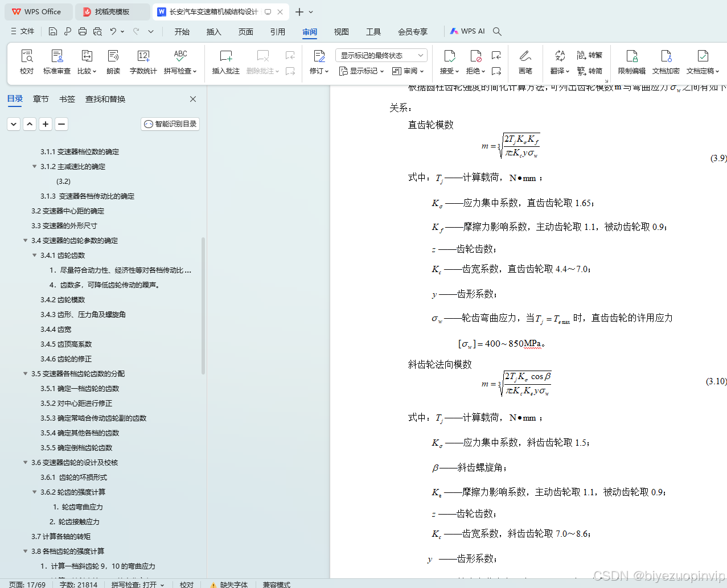
Task: Switch to the 会员专享 tab
Action: 413,32
